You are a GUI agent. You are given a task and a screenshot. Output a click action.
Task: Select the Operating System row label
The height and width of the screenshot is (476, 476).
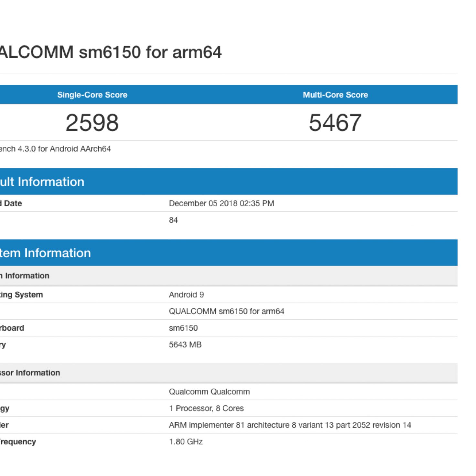(x=21, y=295)
